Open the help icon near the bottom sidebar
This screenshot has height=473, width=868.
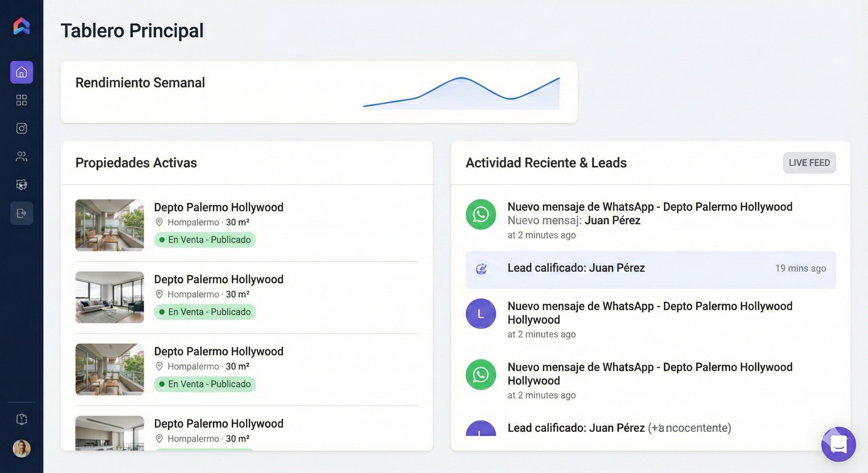pyautogui.click(x=21, y=419)
